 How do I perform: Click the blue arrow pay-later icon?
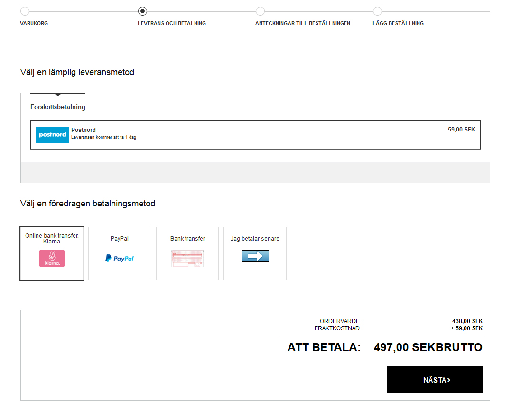(x=255, y=256)
